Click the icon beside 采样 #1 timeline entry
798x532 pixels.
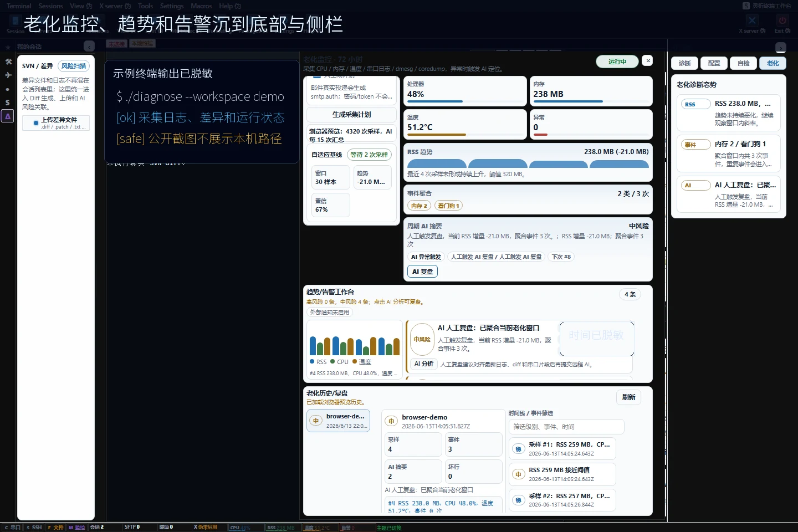[x=518, y=449]
